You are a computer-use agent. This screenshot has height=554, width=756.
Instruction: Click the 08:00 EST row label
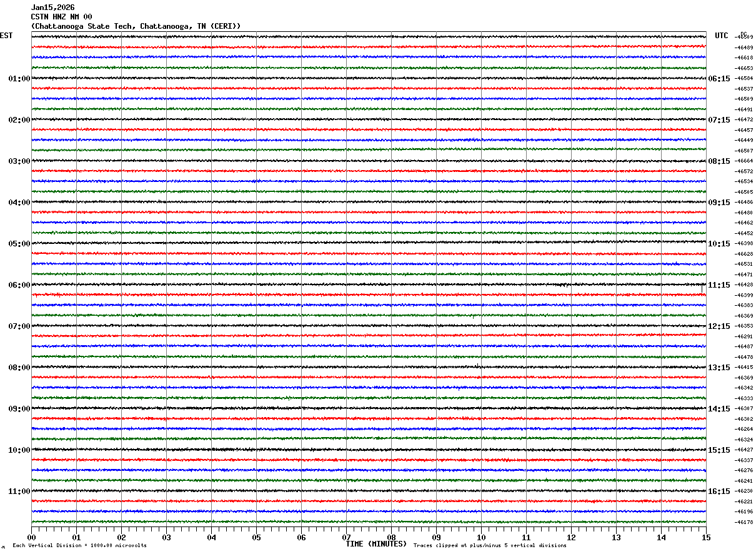pos(19,368)
